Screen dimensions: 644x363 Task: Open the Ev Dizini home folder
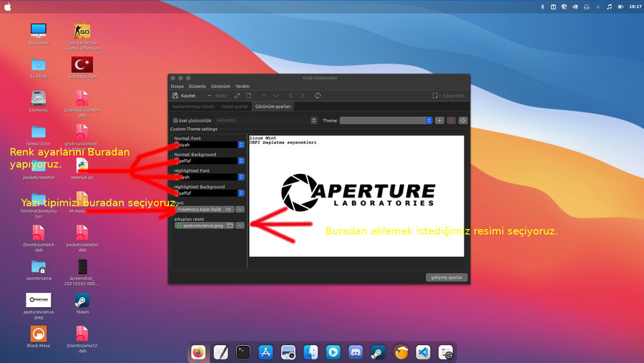point(39,68)
